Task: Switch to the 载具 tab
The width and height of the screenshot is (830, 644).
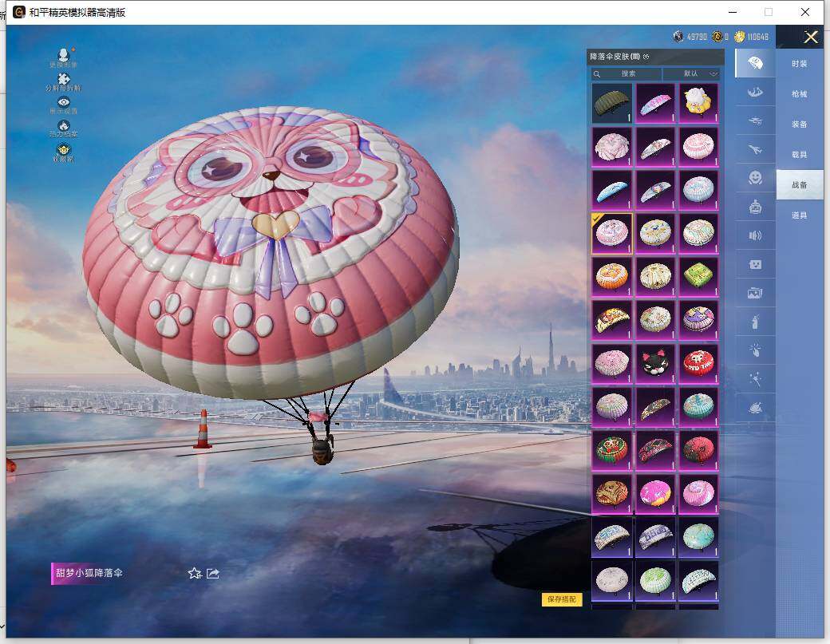Action: click(x=800, y=154)
